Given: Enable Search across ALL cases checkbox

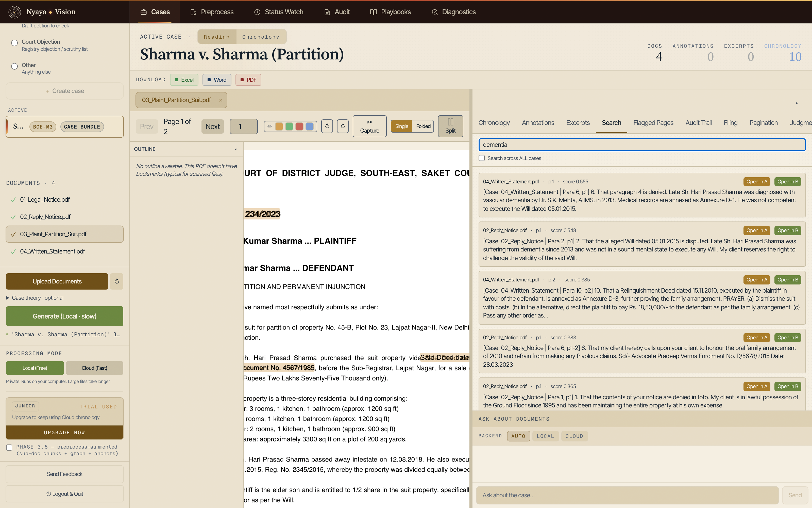Looking at the screenshot, I should pyautogui.click(x=482, y=158).
